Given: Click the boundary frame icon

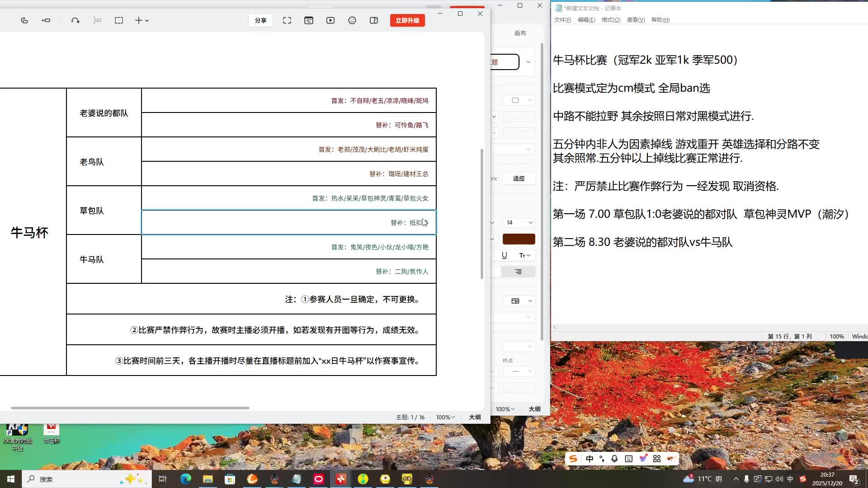Looking at the screenshot, I should (119, 20).
